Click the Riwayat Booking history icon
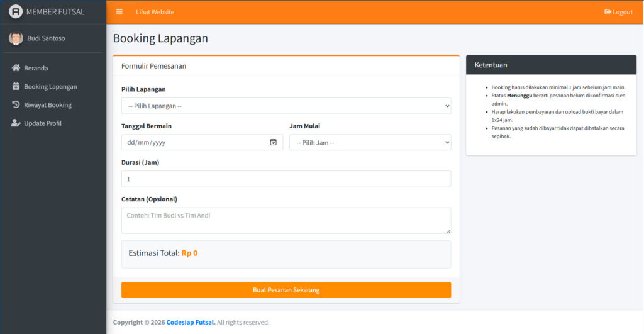Viewport: 644px width, 334px height. (16, 105)
